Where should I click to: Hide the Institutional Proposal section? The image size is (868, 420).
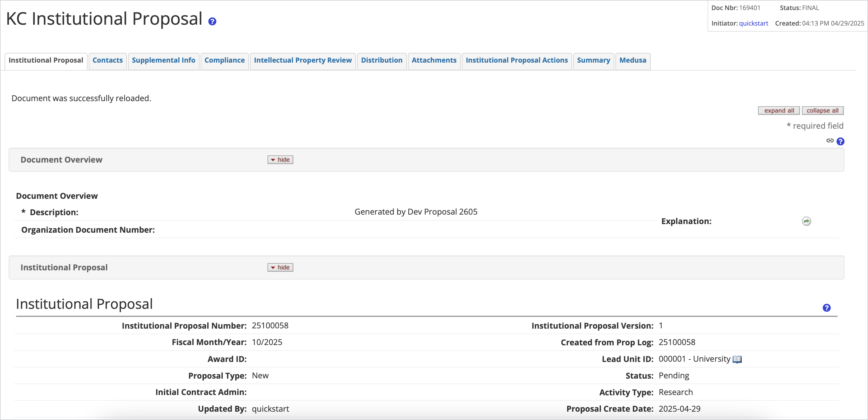[280, 267]
